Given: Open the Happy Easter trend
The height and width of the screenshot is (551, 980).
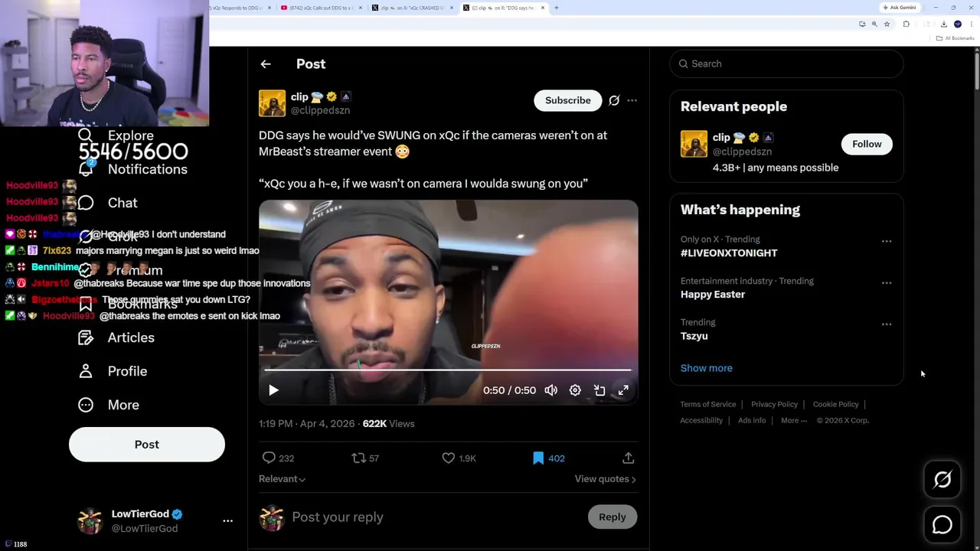Looking at the screenshot, I should [713, 295].
